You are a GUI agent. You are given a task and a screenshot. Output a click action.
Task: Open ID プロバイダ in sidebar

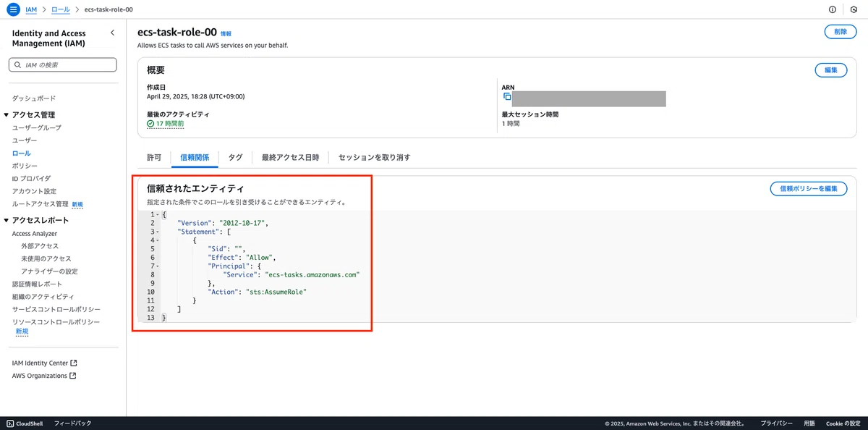click(32, 179)
